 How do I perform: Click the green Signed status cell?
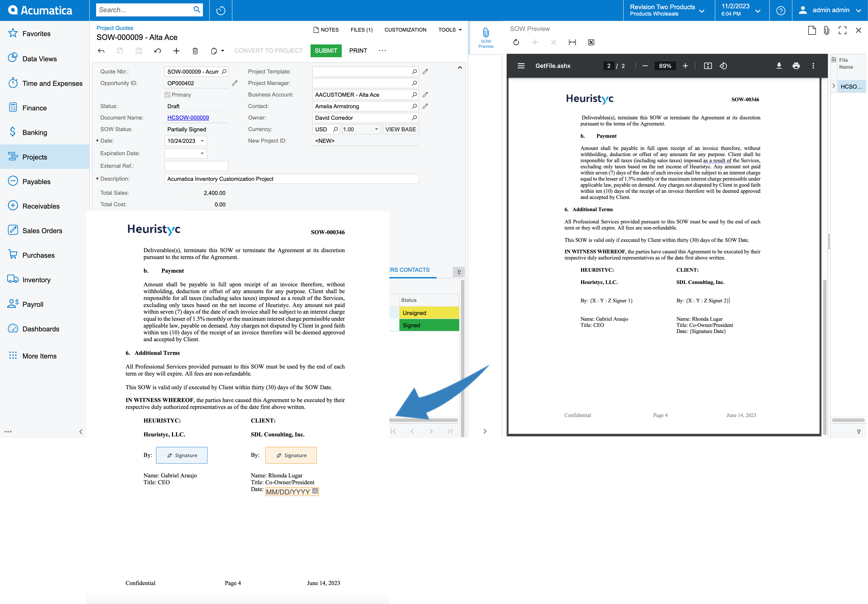tap(429, 325)
